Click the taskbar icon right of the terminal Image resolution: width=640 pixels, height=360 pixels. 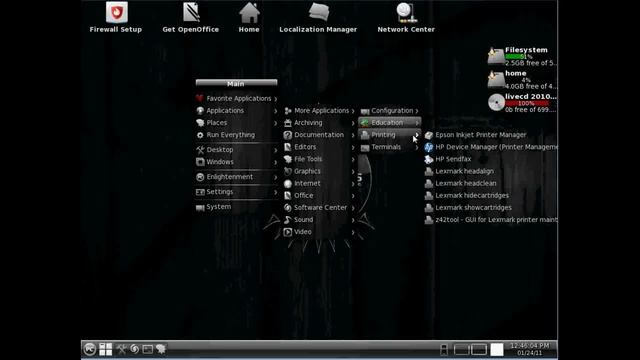click(161, 349)
